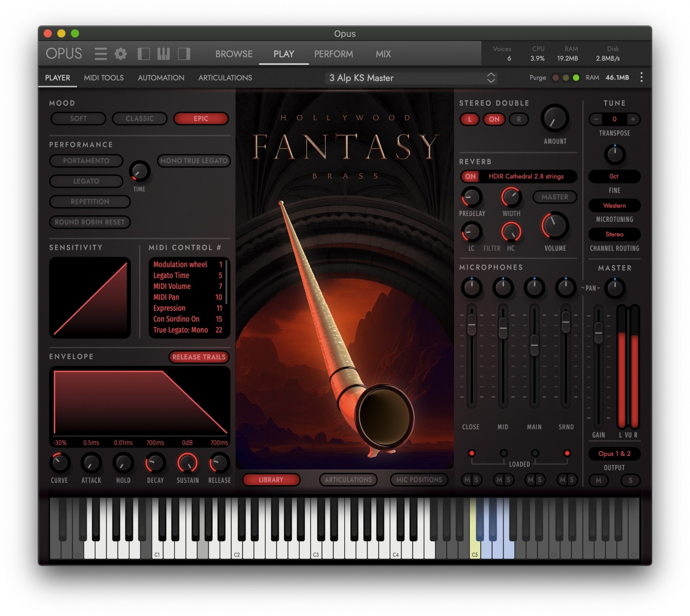Click the green Purge indicator dot
Image resolution: width=690 pixels, height=616 pixels.
click(576, 78)
